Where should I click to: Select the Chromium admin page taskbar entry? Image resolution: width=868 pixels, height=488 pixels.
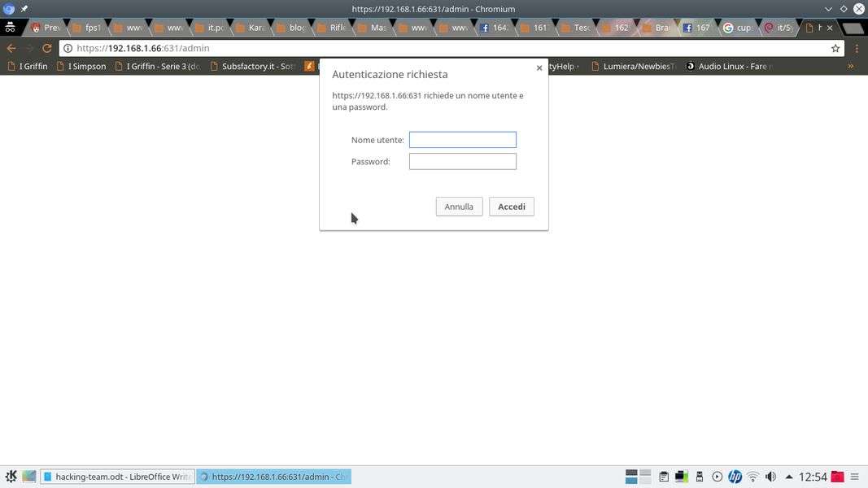click(273, 477)
